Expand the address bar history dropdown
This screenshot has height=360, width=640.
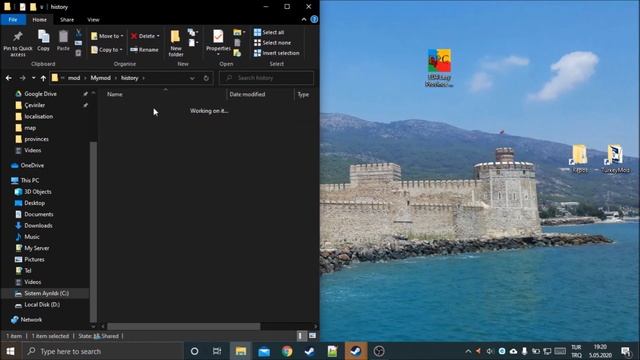click(192, 78)
